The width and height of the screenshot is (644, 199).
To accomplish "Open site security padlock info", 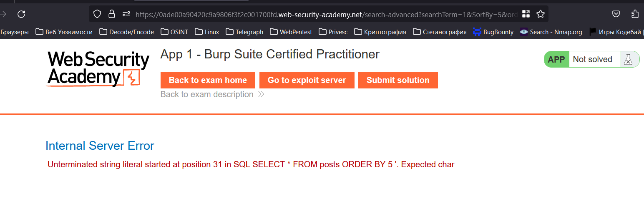I will point(111,14).
